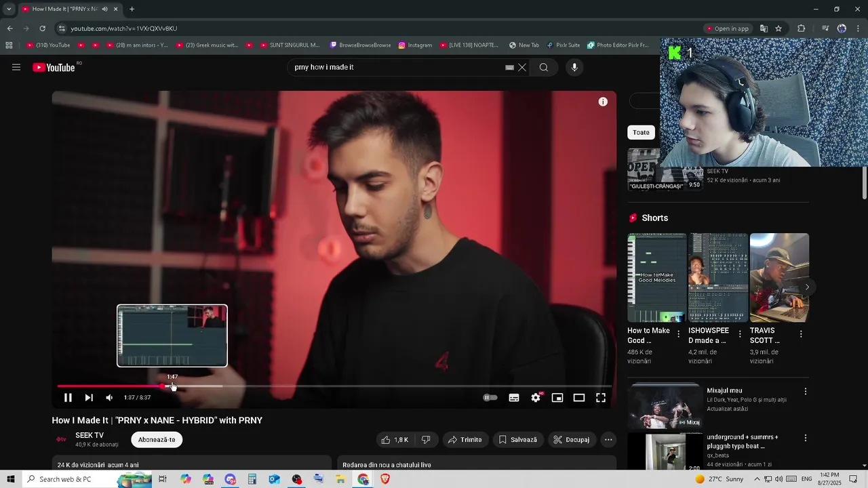Open Brave browser from taskbar

coord(385,479)
